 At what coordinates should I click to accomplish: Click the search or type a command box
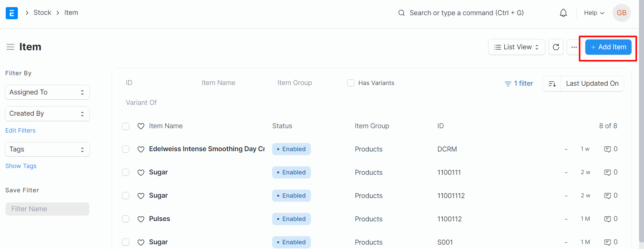click(467, 13)
